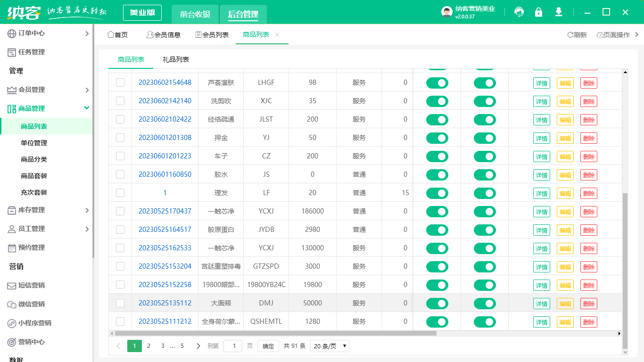Select the 微信营销 icon
The width and height of the screenshot is (644, 362).
coord(10,304)
